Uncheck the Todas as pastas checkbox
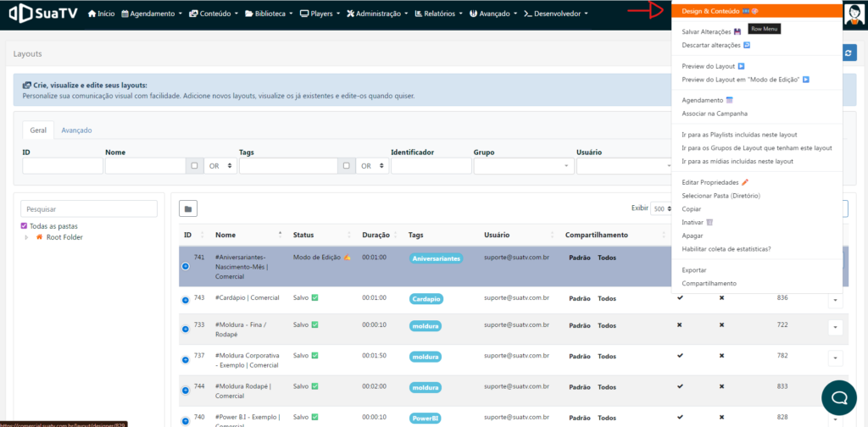Viewport: 868px width, 427px height. pos(25,226)
